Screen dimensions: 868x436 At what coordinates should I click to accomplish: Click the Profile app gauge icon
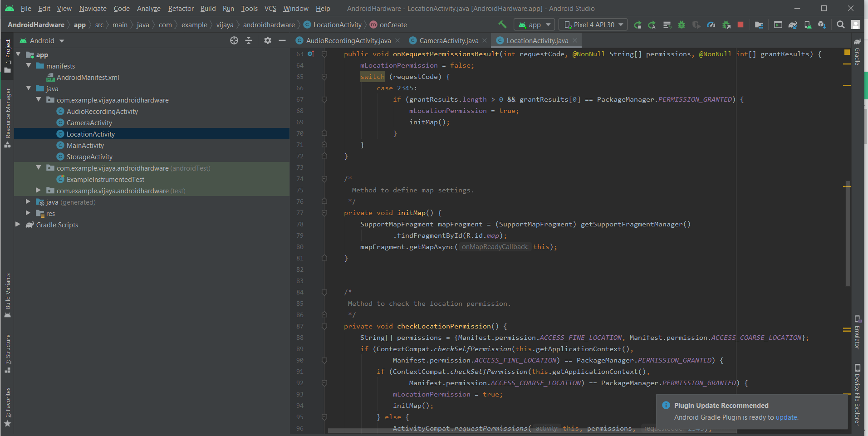(711, 25)
